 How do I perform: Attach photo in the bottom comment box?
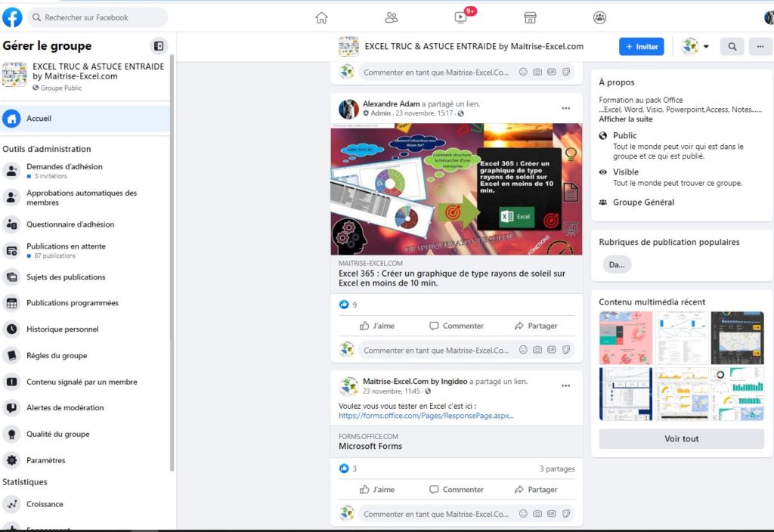(537, 514)
